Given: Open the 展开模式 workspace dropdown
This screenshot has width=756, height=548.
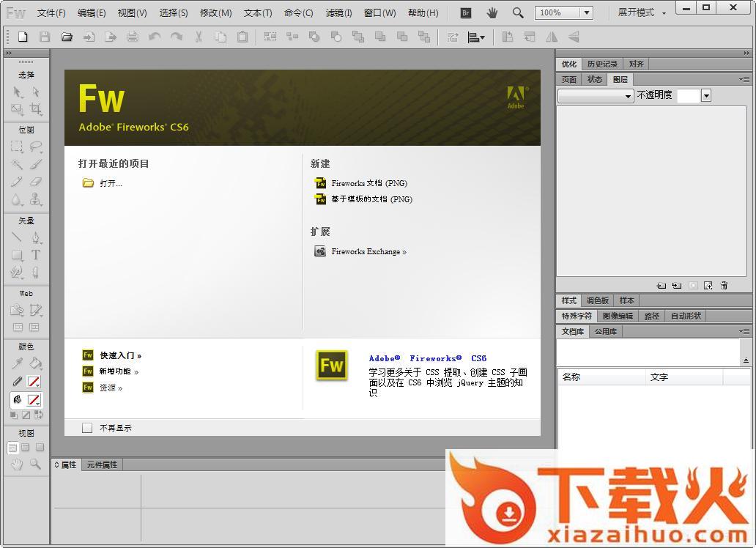Looking at the screenshot, I should [642, 13].
